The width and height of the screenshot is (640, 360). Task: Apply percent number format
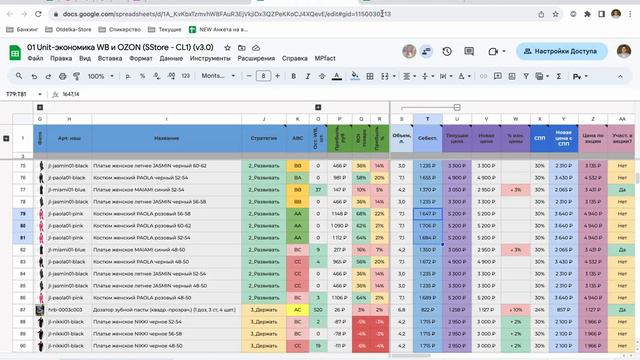click(x=142, y=76)
